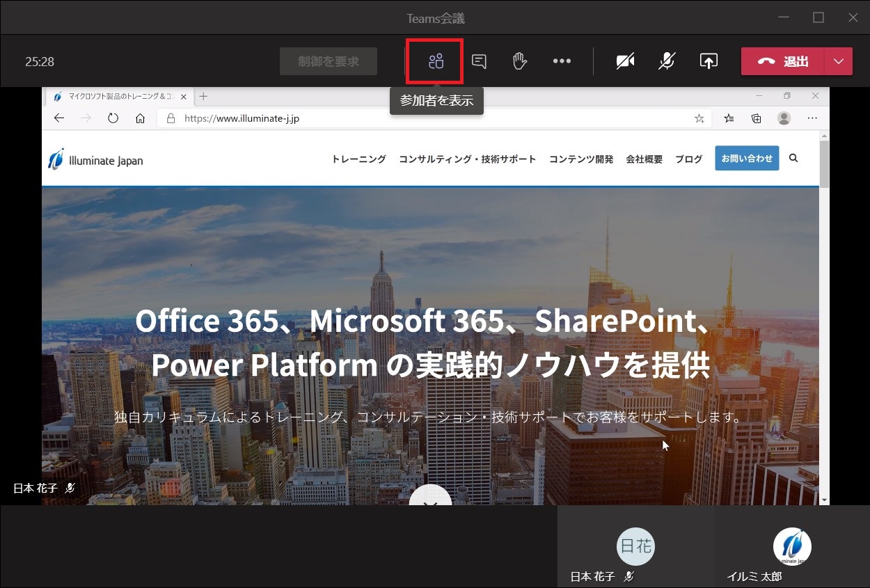Click the browser back arrow
This screenshot has height=588, width=870.
click(x=59, y=118)
